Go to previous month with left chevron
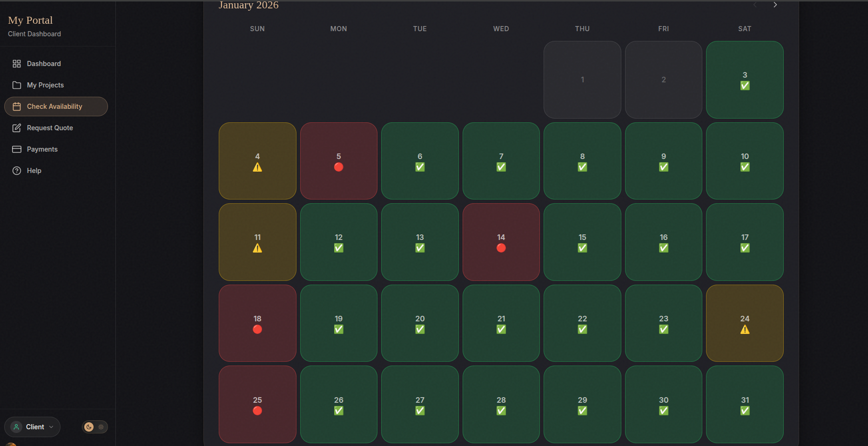Screen dimensions: 868x446 click(755, 5)
